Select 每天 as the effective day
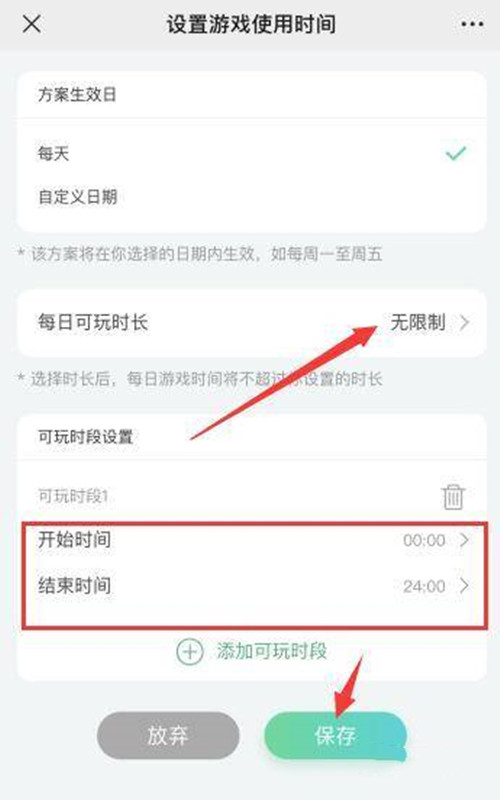 point(251,153)
